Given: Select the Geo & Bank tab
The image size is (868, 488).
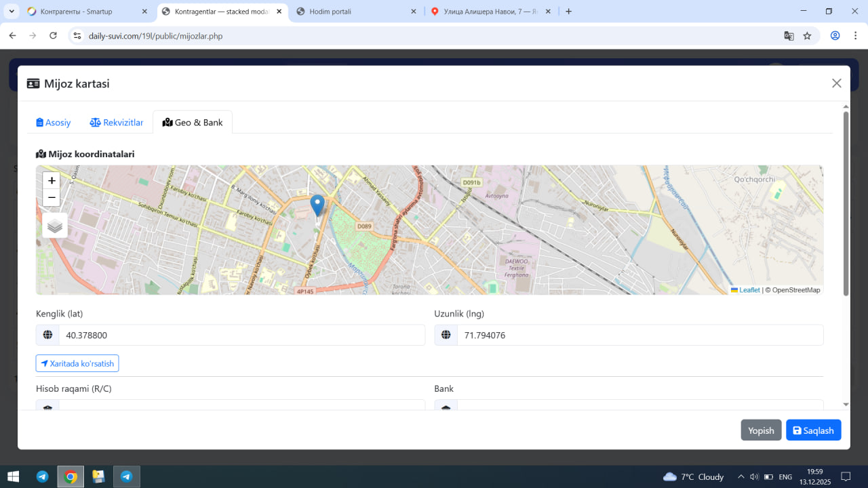Looking at the screenshot, I should tap(193, 123).
